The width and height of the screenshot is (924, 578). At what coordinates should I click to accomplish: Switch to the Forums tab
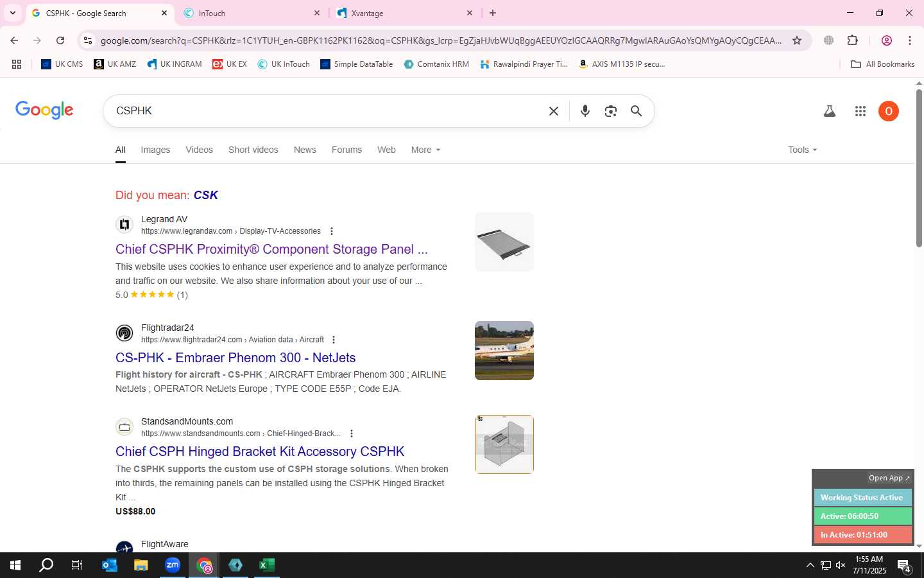pos(346,150)
